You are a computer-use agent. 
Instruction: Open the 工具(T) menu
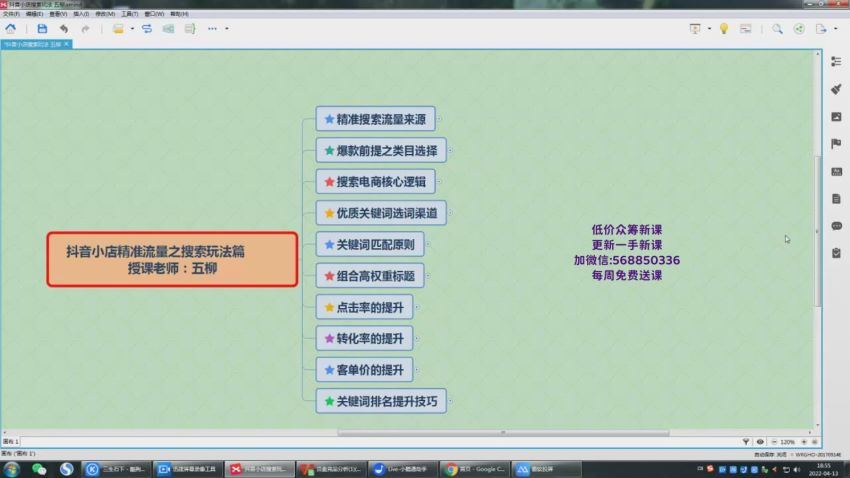pyautogui.click(x=130, y=14)
